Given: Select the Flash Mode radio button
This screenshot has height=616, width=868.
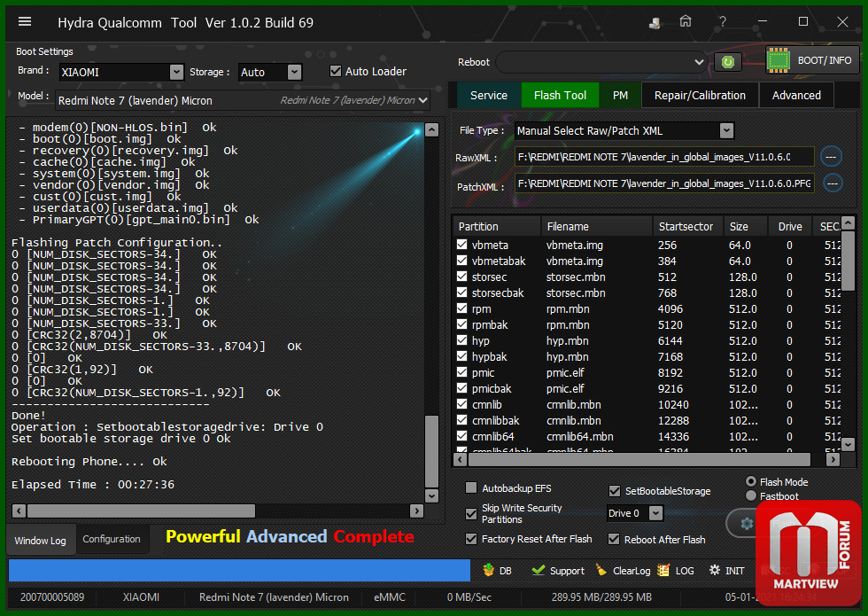Looking at the screenshot, I should pos(751,481).
